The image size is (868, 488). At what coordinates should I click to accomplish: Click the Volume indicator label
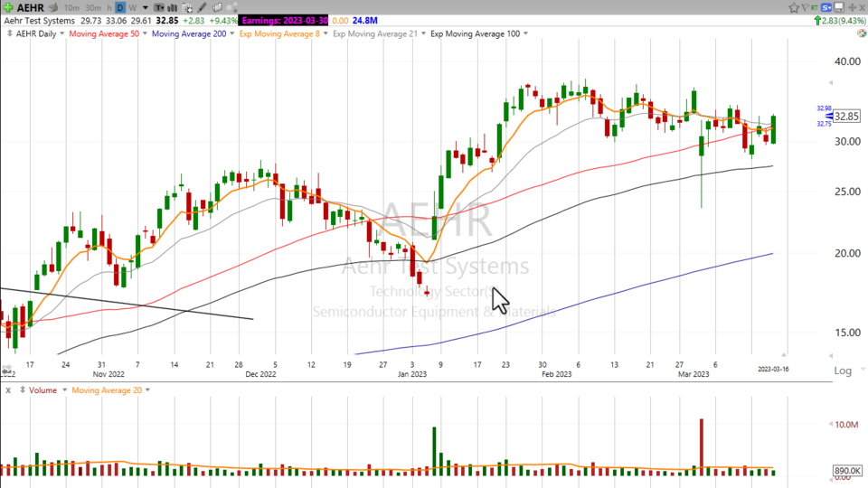coord(42,390)
